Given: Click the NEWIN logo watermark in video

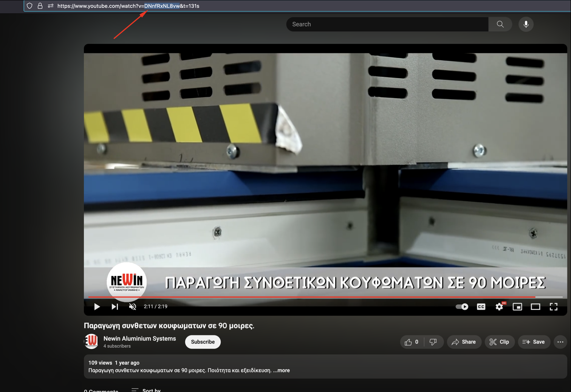Looking at the screenshot, I should coord(127,282).
